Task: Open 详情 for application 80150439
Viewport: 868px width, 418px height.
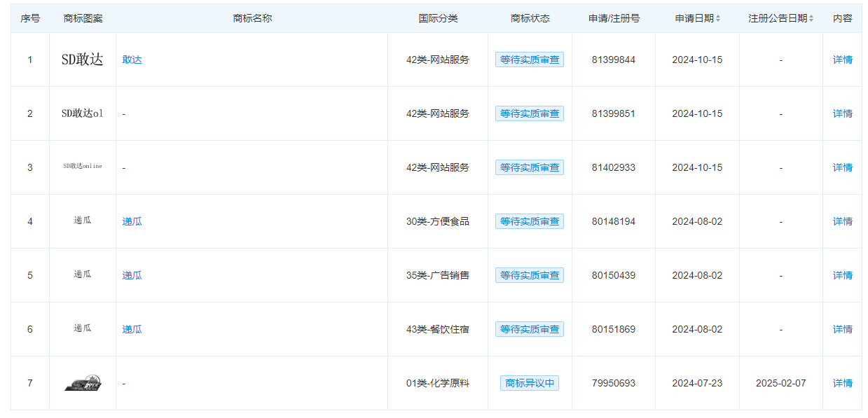Action: coord(842,275)
